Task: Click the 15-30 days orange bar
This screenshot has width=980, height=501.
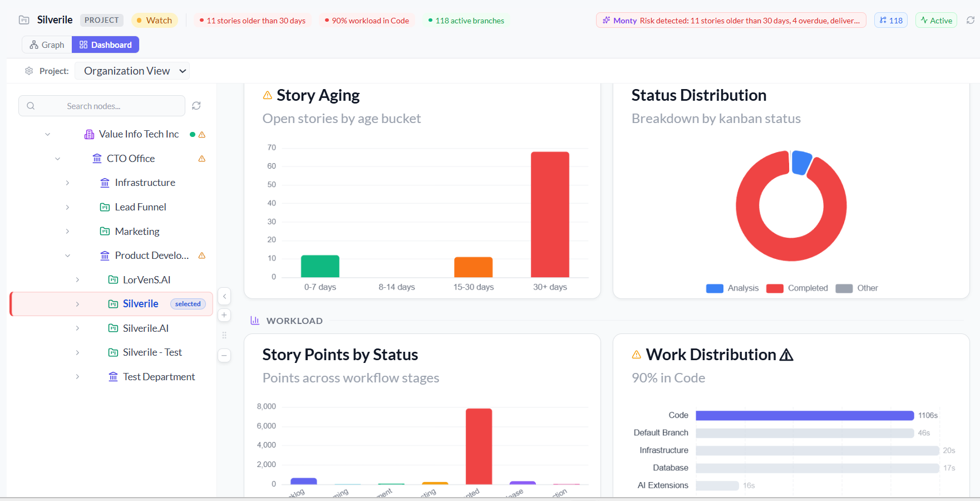Action: click(473, 267)
